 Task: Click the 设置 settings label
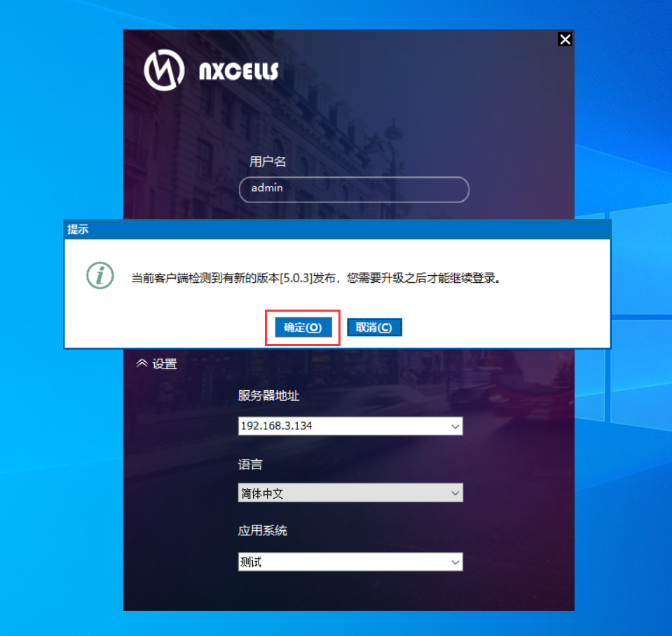pos(165,364)
